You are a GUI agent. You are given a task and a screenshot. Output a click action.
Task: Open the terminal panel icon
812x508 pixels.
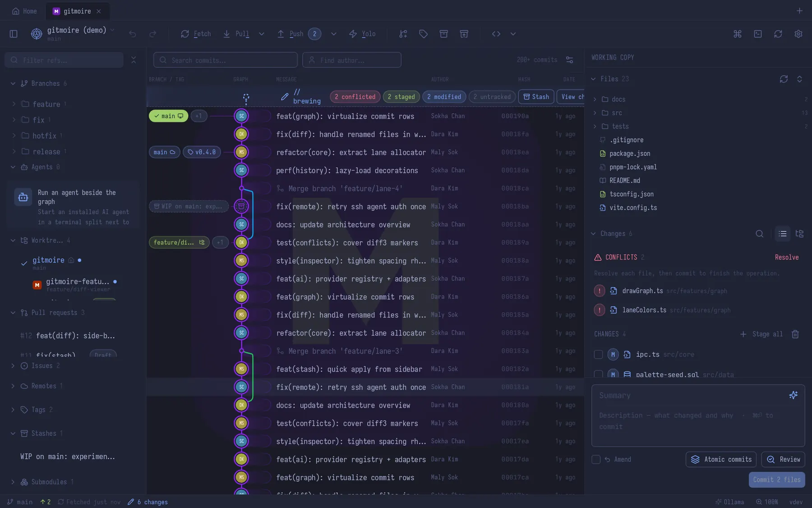point(758,34)
